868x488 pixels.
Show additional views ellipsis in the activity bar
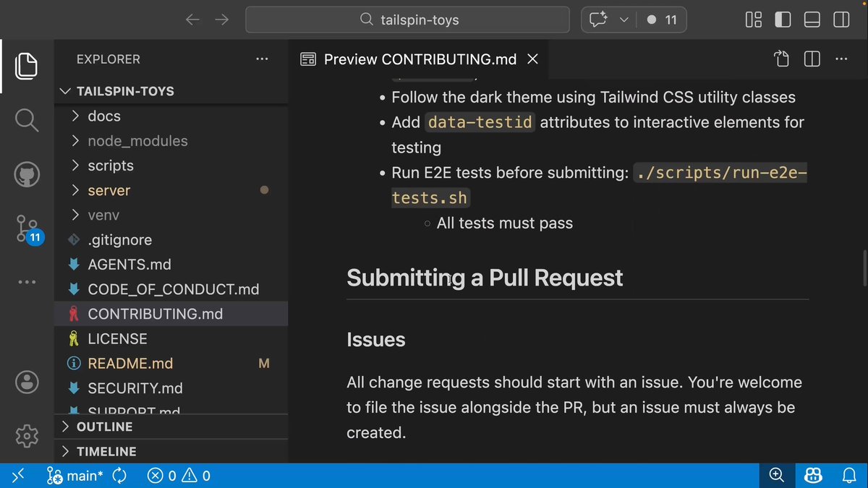click(x=27, y=281)
